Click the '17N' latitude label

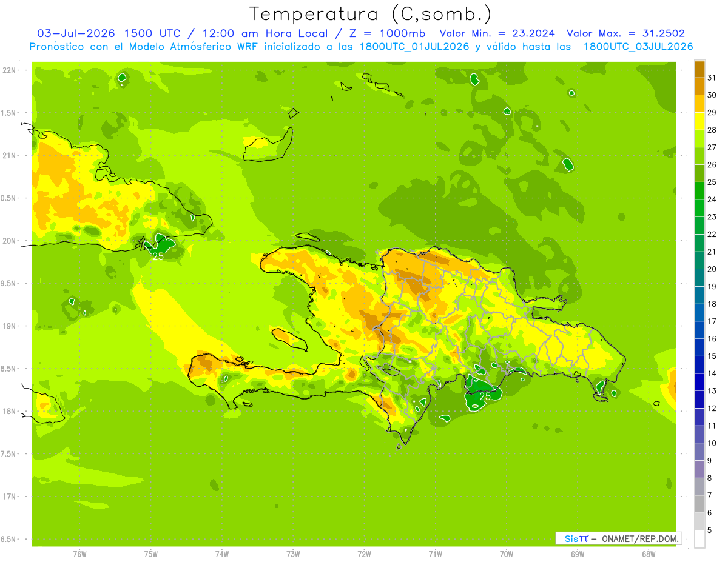point(10,497)
